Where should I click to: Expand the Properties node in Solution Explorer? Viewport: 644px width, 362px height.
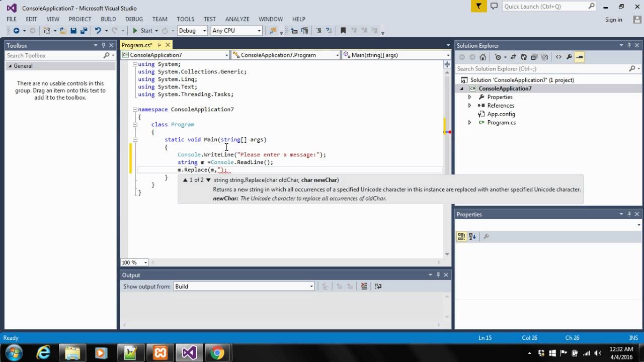coord(469,97)
